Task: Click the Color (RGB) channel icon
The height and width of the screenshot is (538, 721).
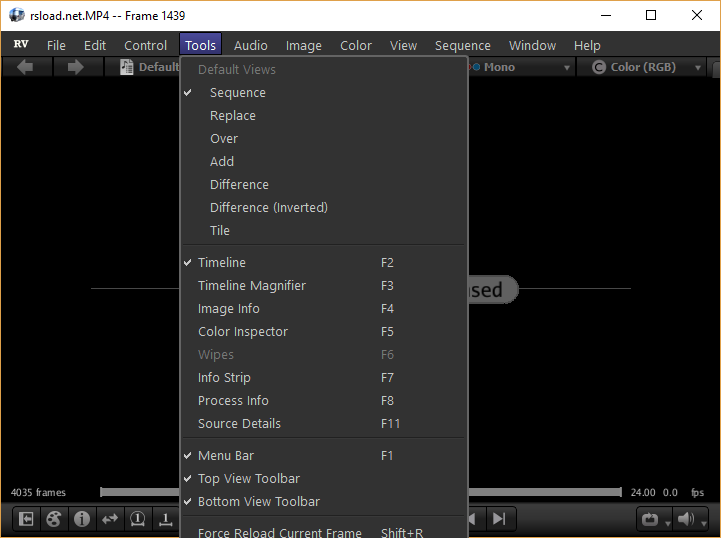Action: tap(599, 68)
